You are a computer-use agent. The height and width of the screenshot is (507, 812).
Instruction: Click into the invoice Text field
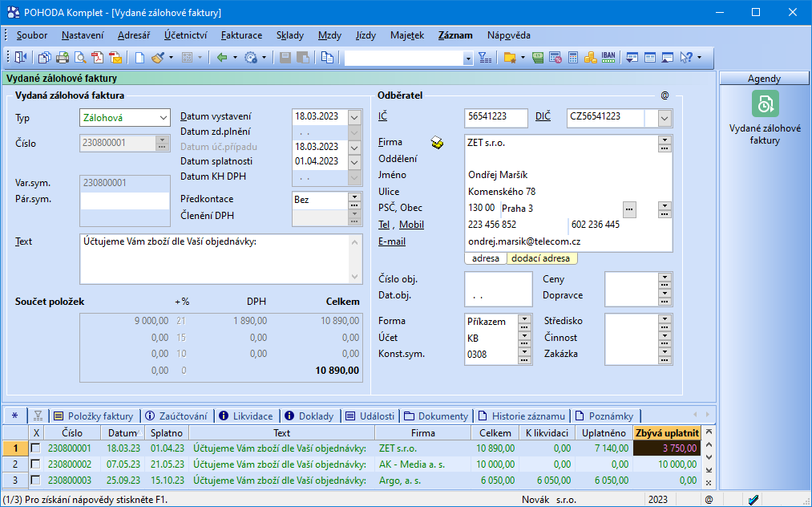tap(216, 259)
